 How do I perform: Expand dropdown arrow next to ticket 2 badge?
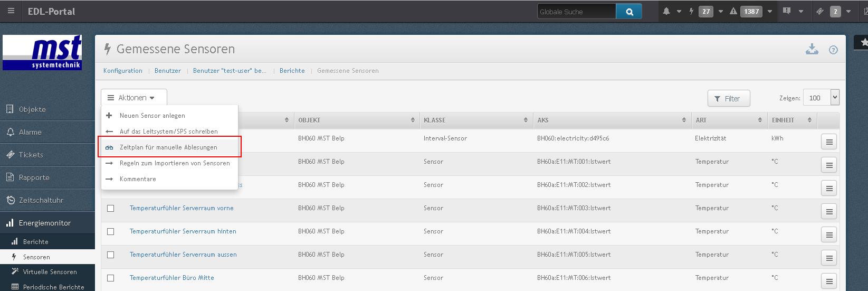(848, 11)
